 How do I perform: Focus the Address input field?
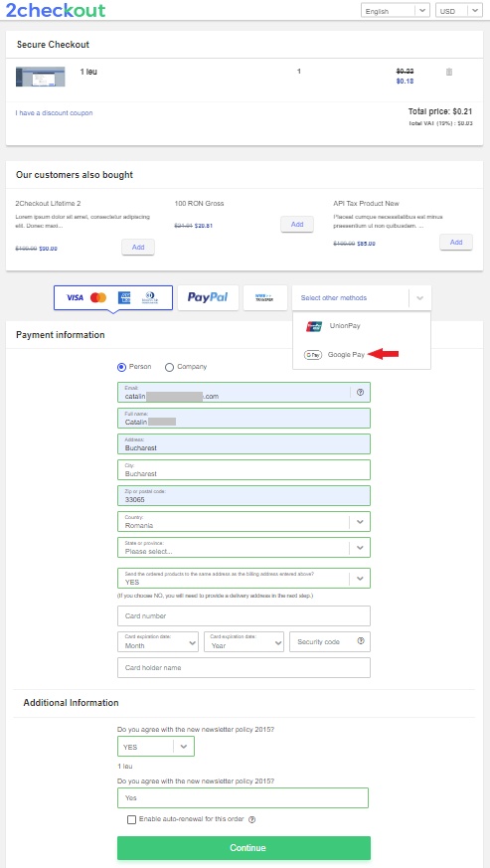pos(244,444)
